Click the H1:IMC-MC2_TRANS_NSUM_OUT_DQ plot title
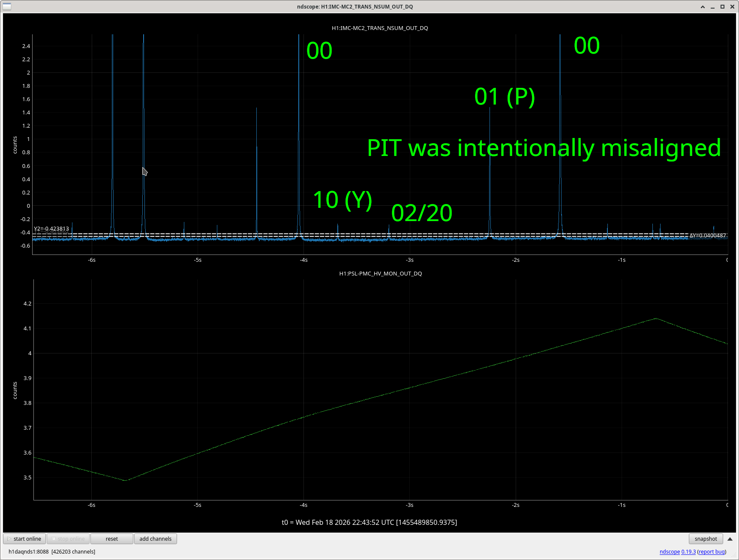Image resolution: width=739 pixels, height=560 pixels. 380,28
